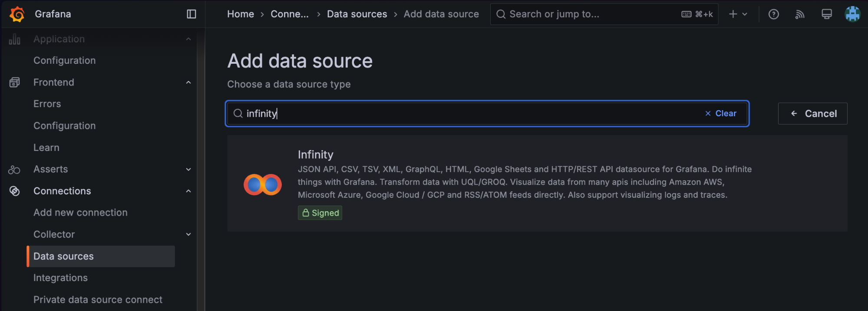Click the Connections icon in sidebar

(x=14, y=191)
